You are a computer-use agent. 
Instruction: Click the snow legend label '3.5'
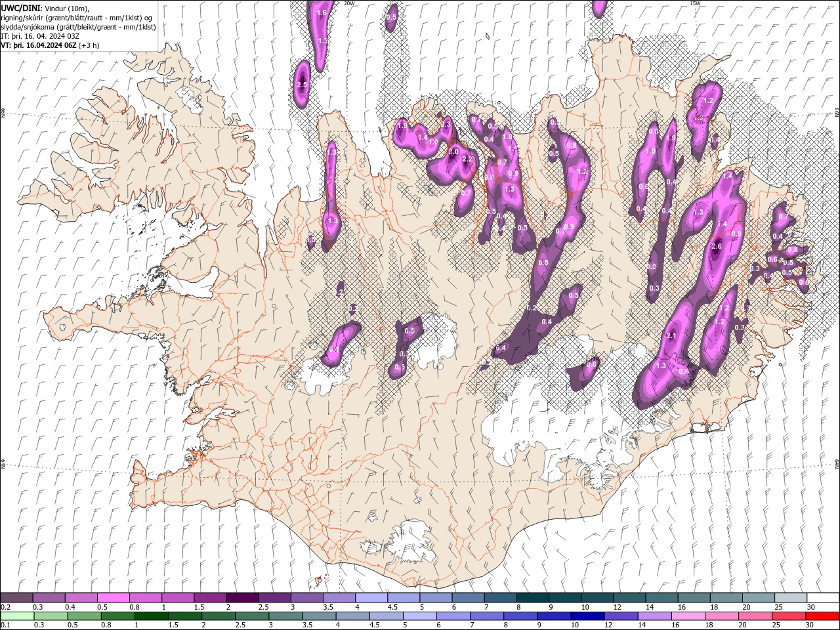pyautogui.click(x=329, y=607)
